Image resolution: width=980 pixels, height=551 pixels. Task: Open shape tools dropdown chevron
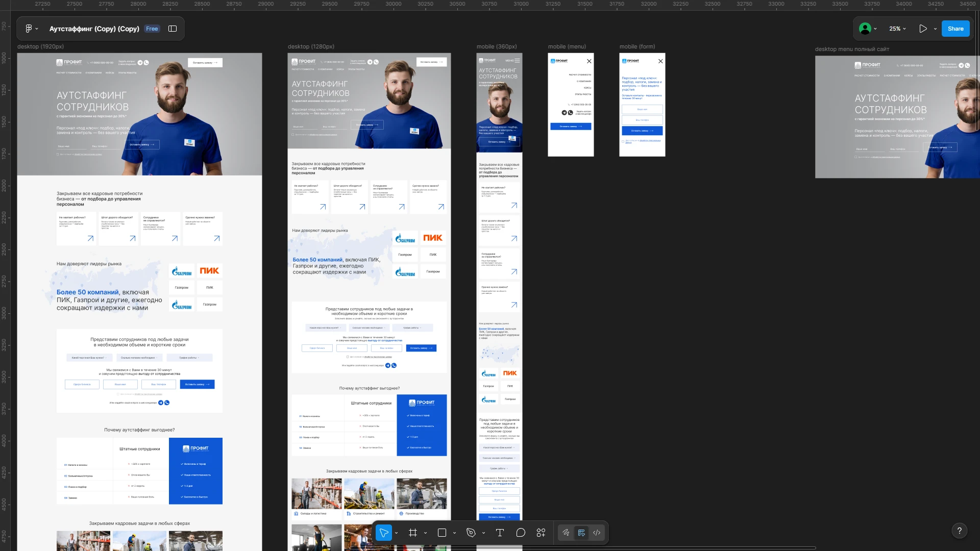click(x=454, y=533)
